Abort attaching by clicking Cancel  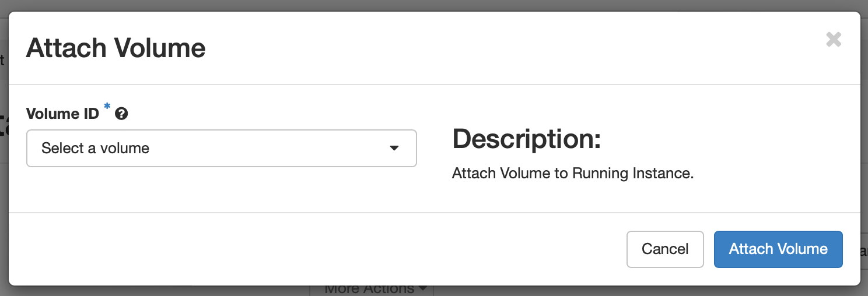click(665, 249)
